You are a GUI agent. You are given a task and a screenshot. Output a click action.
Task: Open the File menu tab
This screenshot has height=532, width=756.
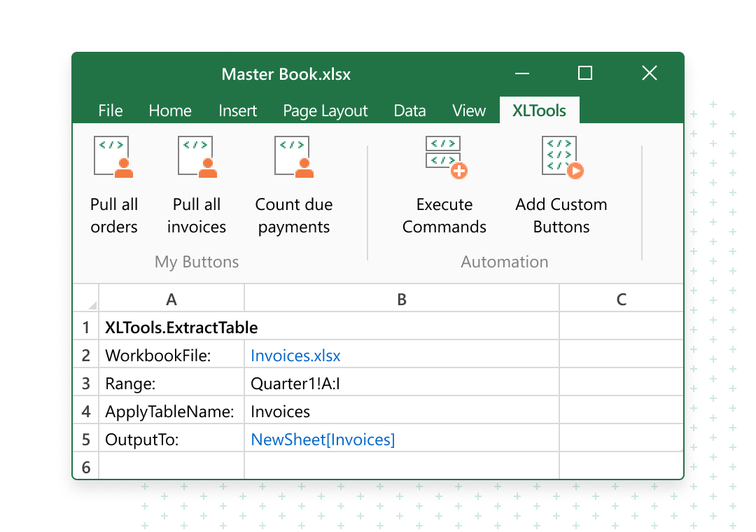click(111, 111)
